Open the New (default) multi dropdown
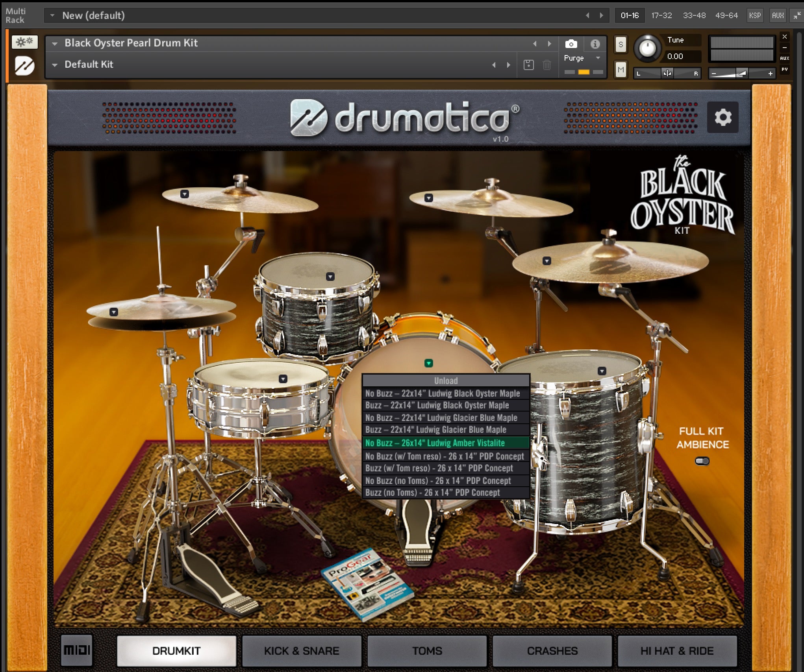Screen dimensions: 804x672 click(52, 15)
